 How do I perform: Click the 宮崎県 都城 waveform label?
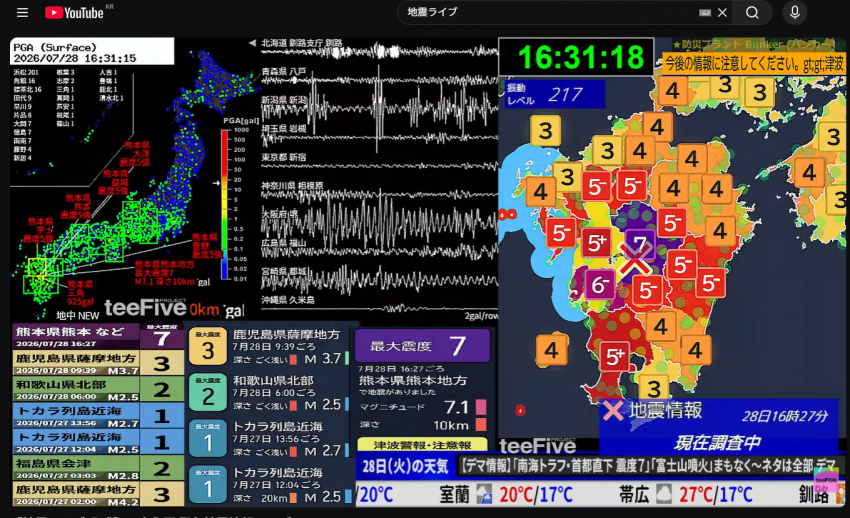click(x=284, y=271)
